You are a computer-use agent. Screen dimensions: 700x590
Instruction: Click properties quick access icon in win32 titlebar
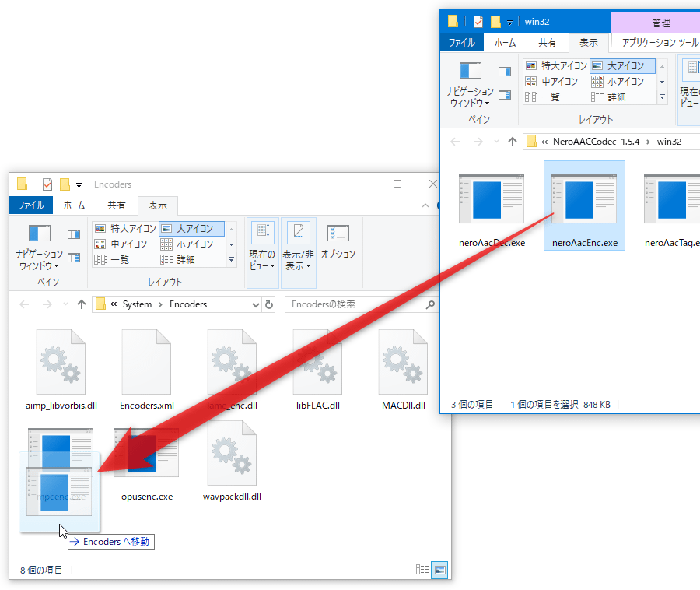coord(478,22)
